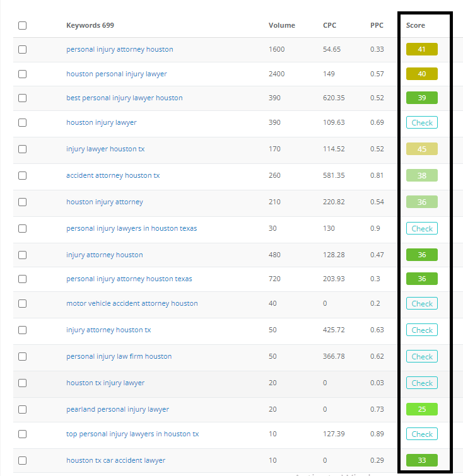
Task: Check box for motor vehicle accident attorney houston
Action: point(22,304)
